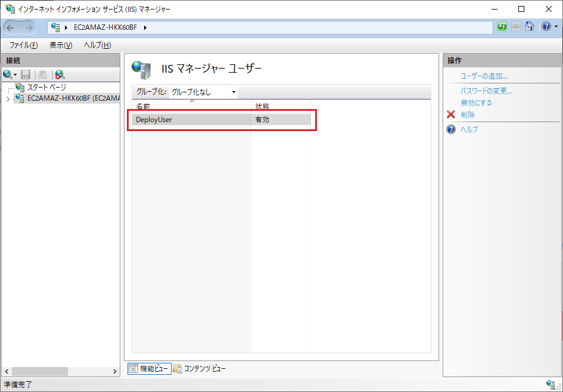Viewport: 563px width, 392px height.
Task: Go to Home via house icon
Action: click(x=529, y=27)
